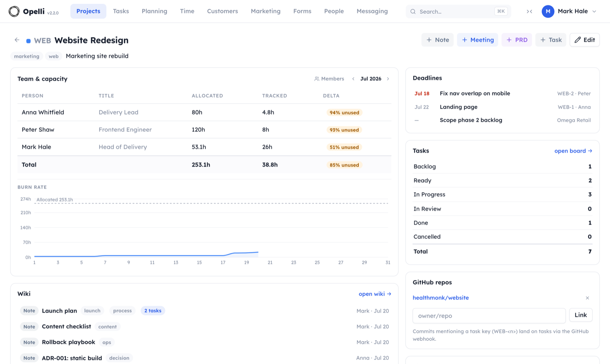The image size is (610, 364).
Task: Open the Mark Hale user menu chevron
Action: point(594,11)
